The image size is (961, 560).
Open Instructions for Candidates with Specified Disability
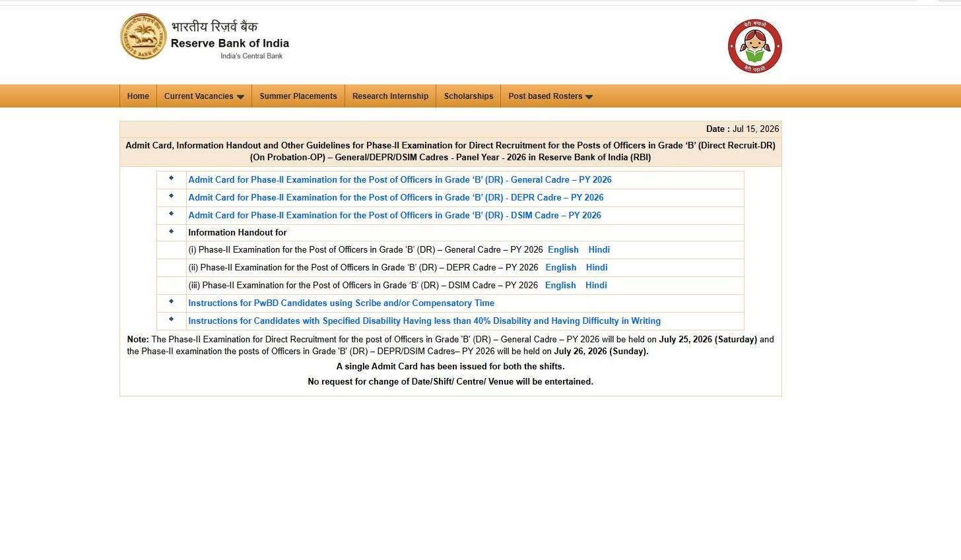tap(424, 321)
